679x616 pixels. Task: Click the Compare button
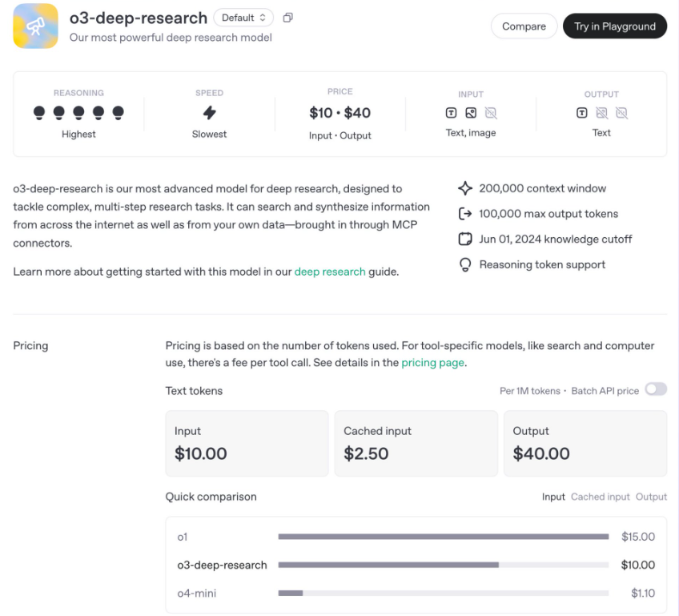point(524,26)
